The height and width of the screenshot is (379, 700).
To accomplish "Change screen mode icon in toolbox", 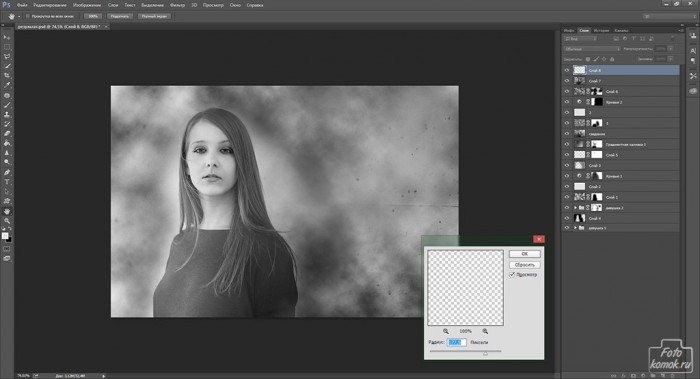I will click(x=7, y=258).
